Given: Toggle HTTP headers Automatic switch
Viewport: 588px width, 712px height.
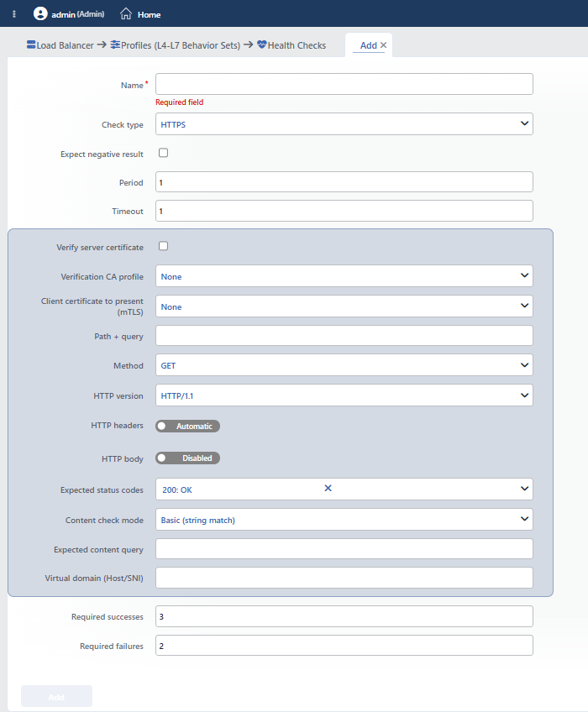Looking at the screenshot, I should [x=187, y=426].
